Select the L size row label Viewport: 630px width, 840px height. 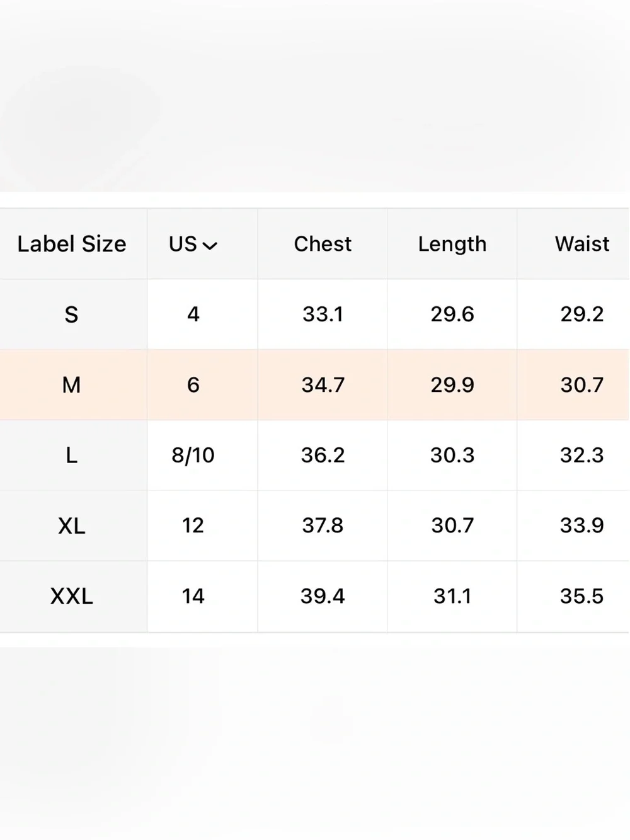pos(72,455)
